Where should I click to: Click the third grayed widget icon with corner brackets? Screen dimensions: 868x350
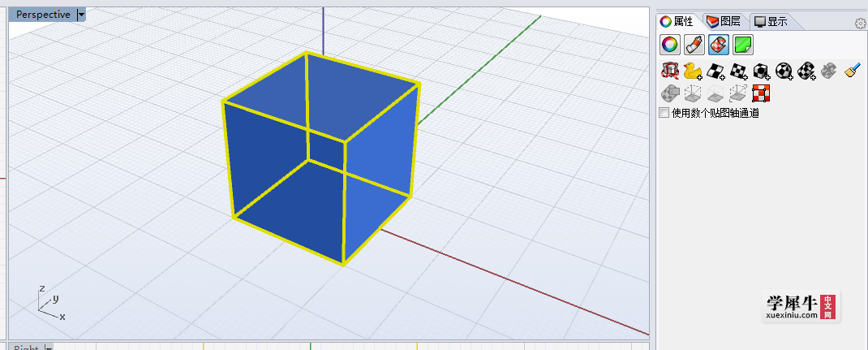point(738,93)
